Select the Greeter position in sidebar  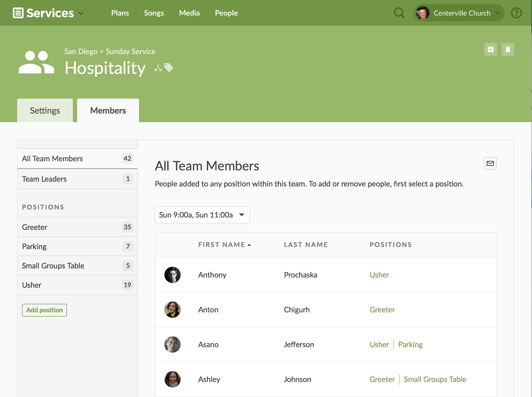34,227
